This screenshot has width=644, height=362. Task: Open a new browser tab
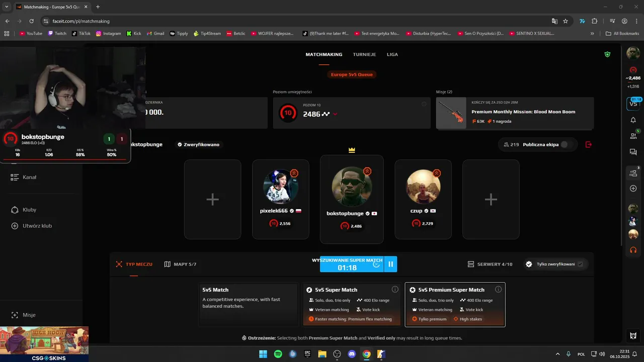[98, 7]
